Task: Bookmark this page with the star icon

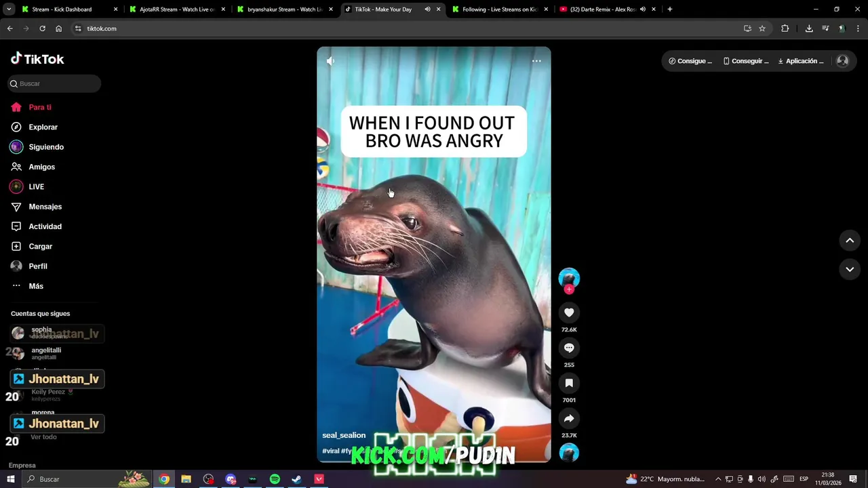Action: click(762, 28)
